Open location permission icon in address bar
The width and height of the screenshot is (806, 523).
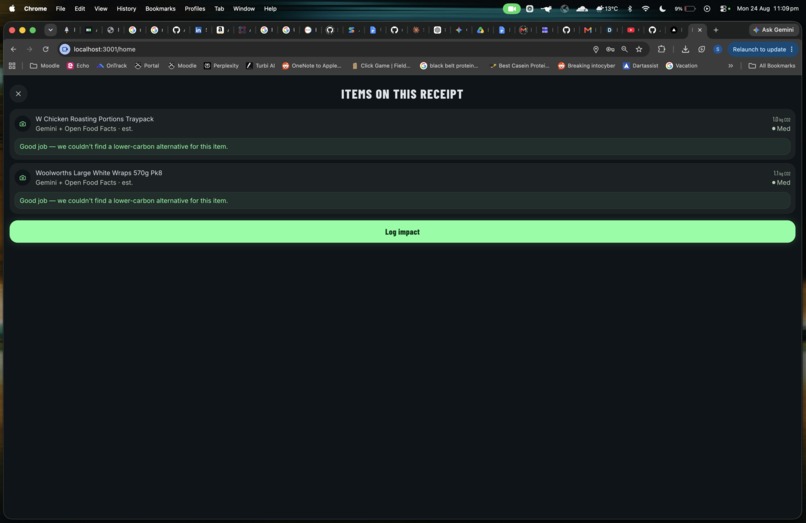click(x=596, y=49)
